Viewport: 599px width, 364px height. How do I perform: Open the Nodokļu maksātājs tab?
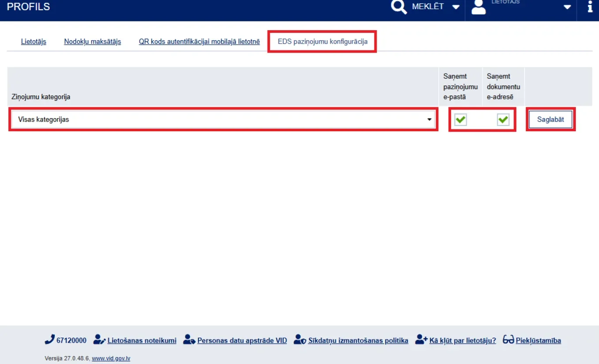coord(92,42)
